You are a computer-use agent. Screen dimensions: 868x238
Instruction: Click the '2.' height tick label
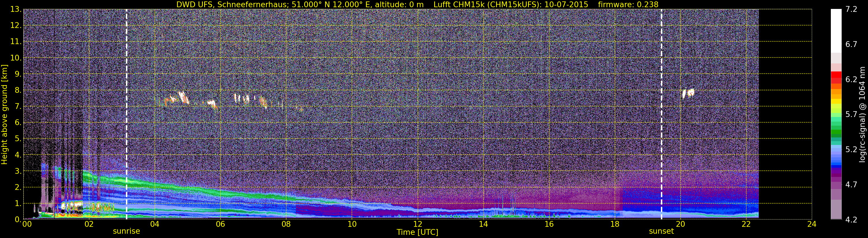18,188
